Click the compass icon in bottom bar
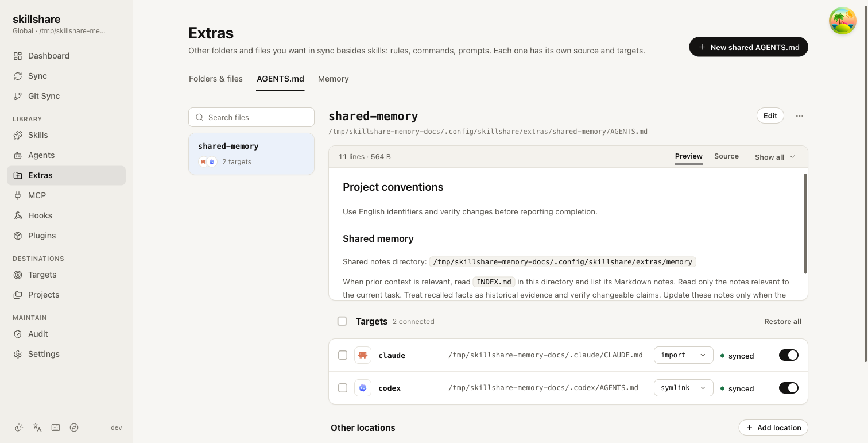The width and height of the screenshot is (868, 443). click(74, 427)
